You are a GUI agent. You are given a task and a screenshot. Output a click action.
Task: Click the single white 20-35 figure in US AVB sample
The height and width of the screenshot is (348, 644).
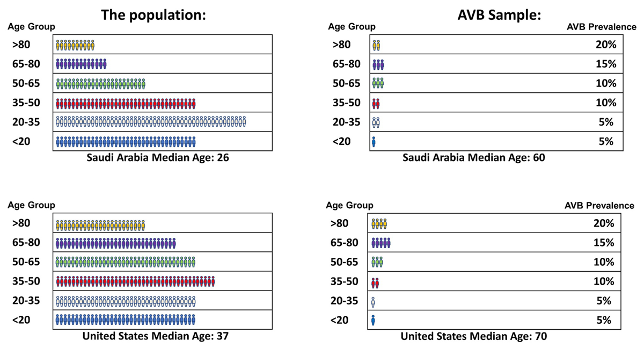(x=373, y=301)
